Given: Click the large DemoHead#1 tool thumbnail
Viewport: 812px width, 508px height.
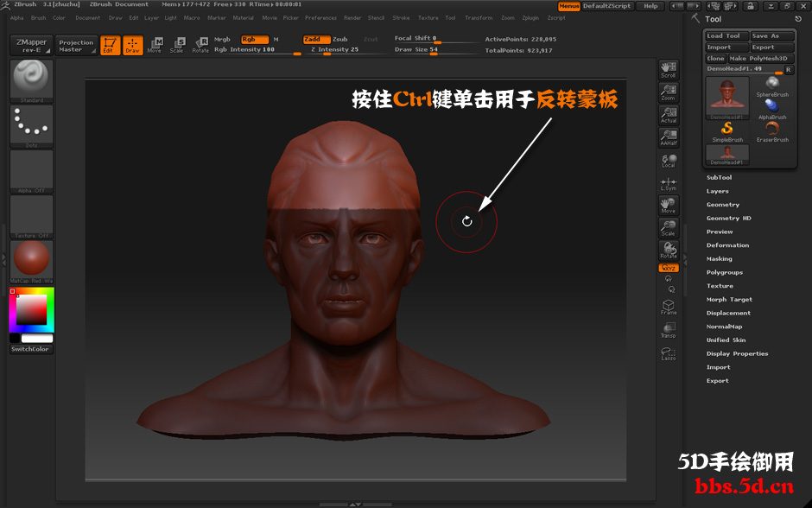Looking at the screenshot, I should 727,98.
